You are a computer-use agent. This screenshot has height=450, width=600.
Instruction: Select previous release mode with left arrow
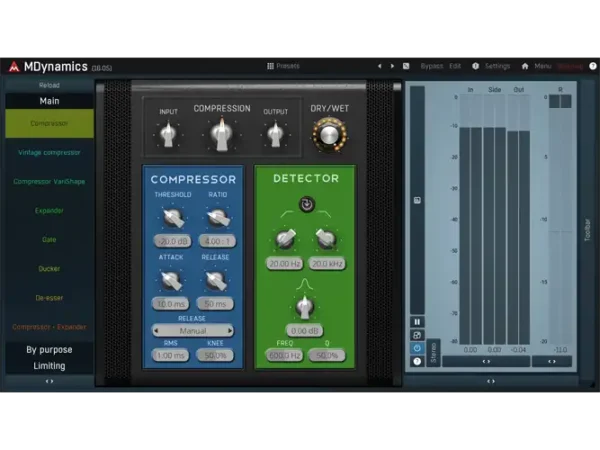156,331
